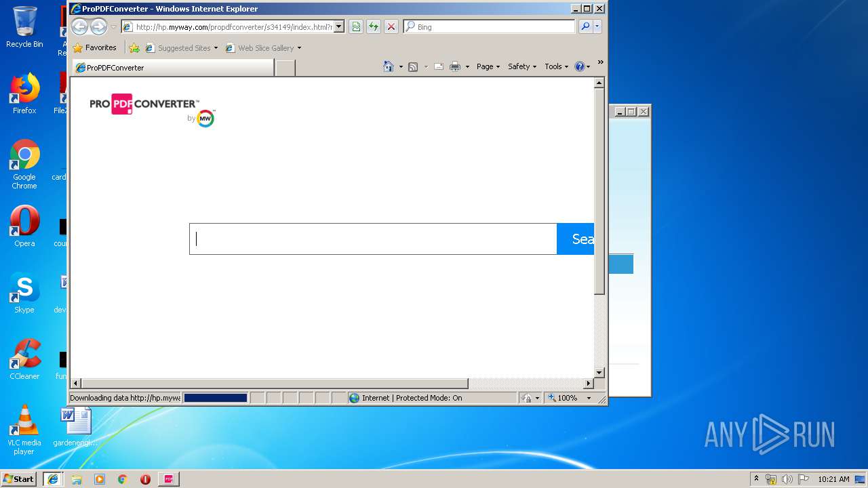This screenshot has height=488, width=868.
Task: Click the vertical scrollbar down arrow
Action: [599, 373]
